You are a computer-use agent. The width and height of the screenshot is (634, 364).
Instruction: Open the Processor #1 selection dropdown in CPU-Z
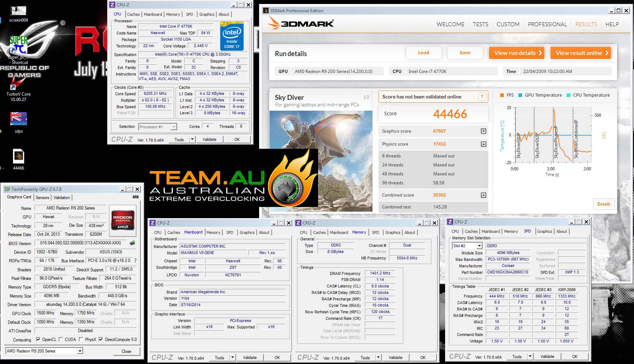pos(174,126)
